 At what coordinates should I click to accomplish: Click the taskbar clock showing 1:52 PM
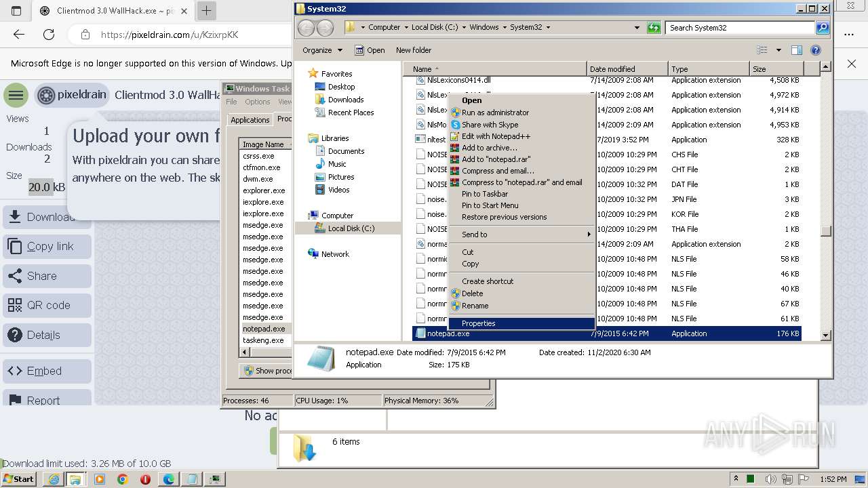833,479
